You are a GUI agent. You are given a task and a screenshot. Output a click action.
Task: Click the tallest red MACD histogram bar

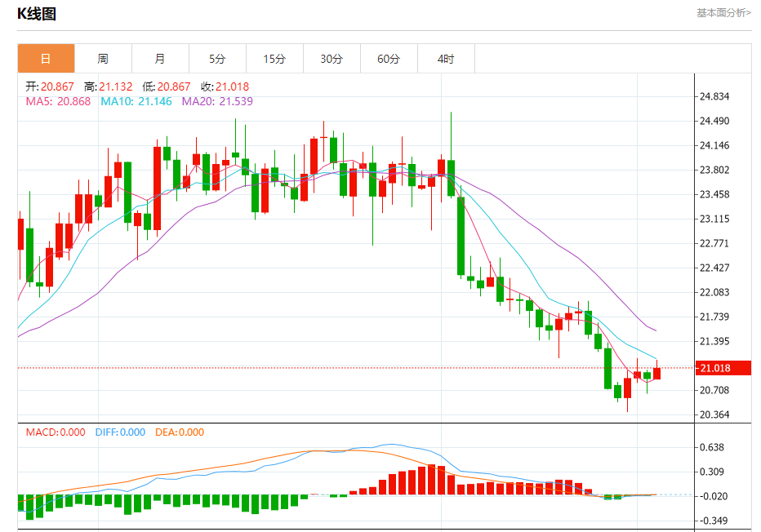(431, 480)
